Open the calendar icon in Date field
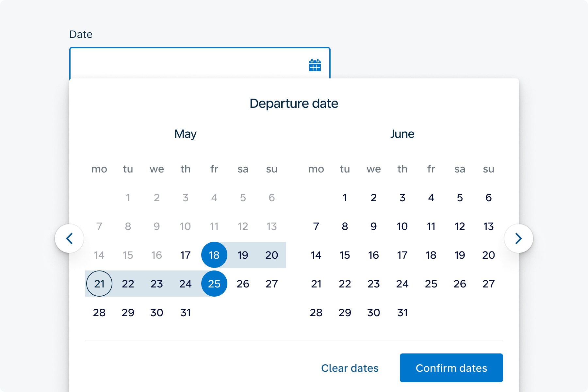Image resolution: width=588 pixels, height=392 pixels. point(315,65)
